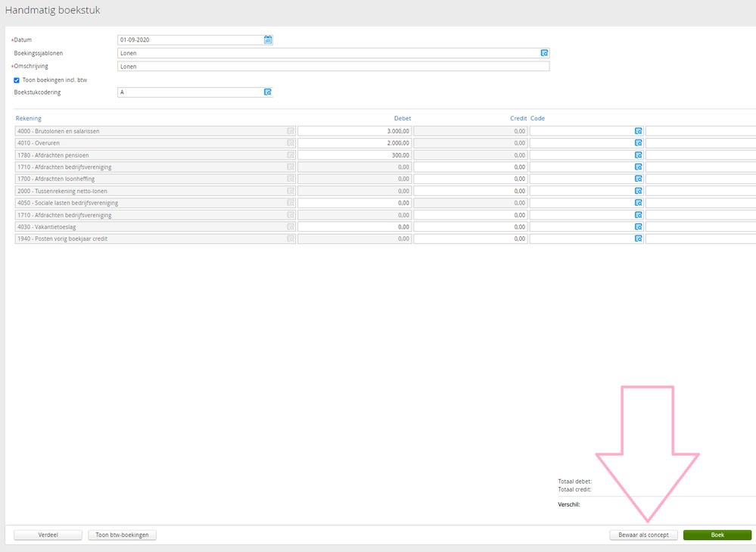Click the Boek button

(717, 535)
